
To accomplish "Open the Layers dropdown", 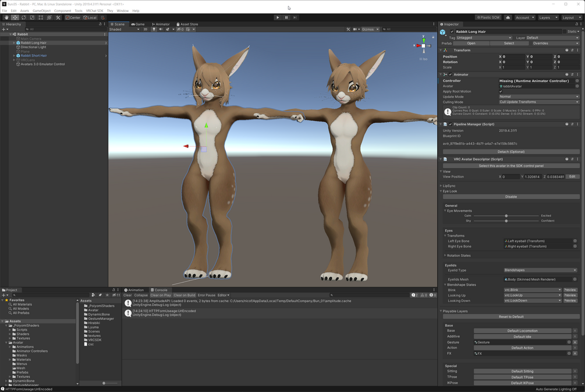I will 548,17.
